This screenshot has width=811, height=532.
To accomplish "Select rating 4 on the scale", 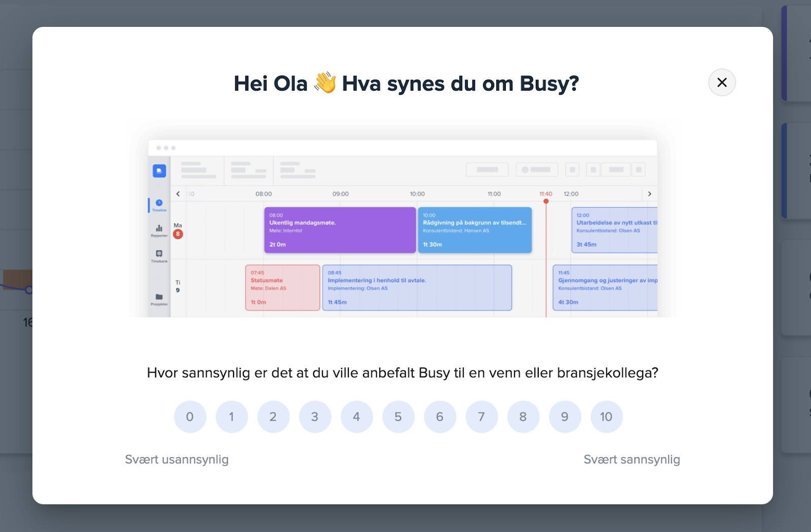I will pos(357,416).
